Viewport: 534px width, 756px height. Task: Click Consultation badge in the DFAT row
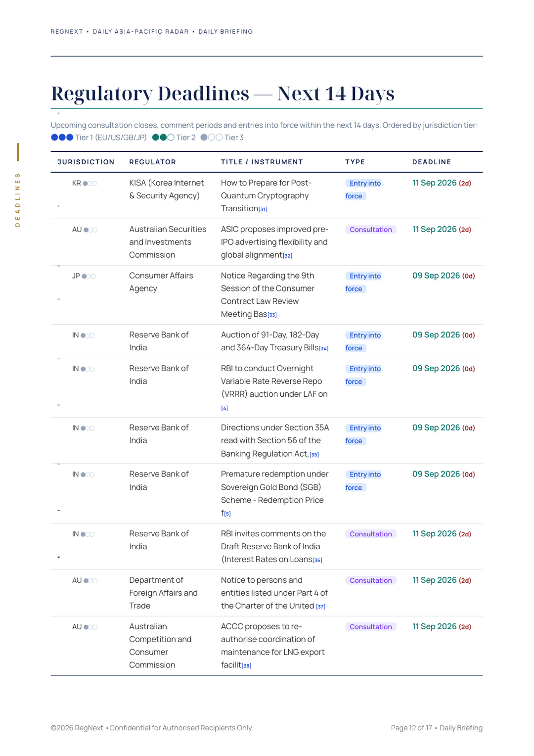point(371,580)
